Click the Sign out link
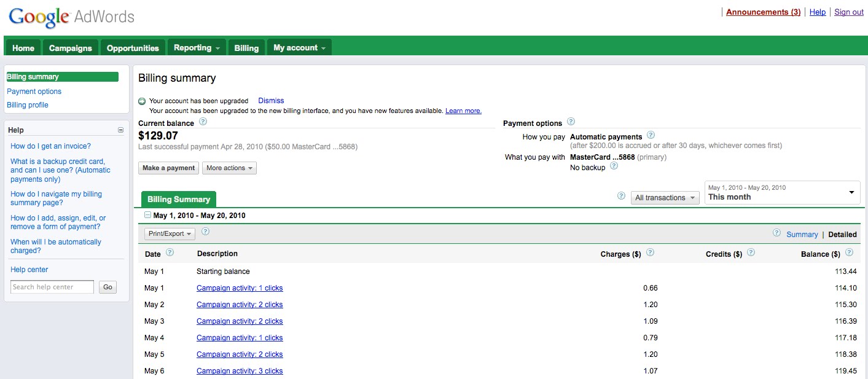This screenshot has width=868, height=379. pyautogui.click(x=849, y=12)
